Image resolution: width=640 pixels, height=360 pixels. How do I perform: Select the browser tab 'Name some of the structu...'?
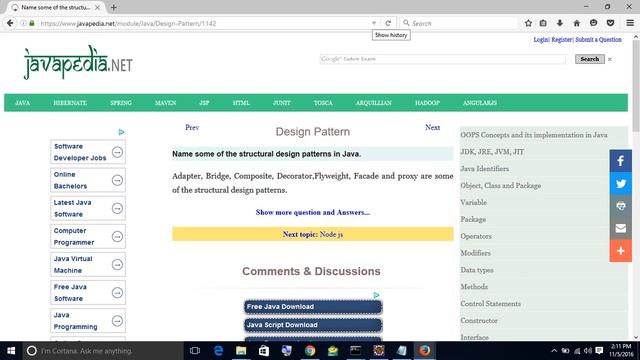click(56, 7)
